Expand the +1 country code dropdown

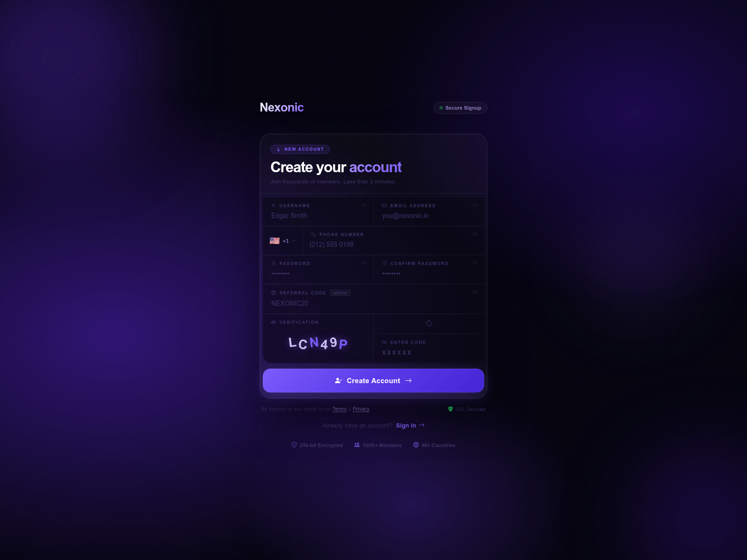[x=283, y=241]
